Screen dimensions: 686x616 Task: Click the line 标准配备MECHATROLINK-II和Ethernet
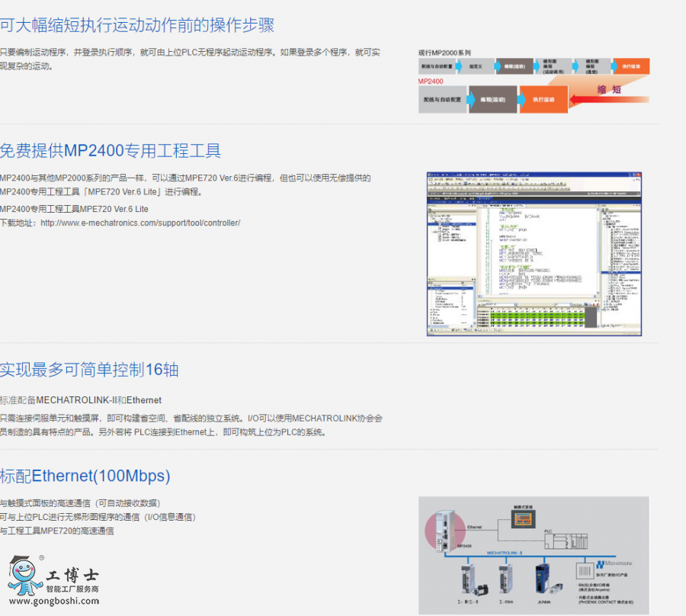(81, 400)
